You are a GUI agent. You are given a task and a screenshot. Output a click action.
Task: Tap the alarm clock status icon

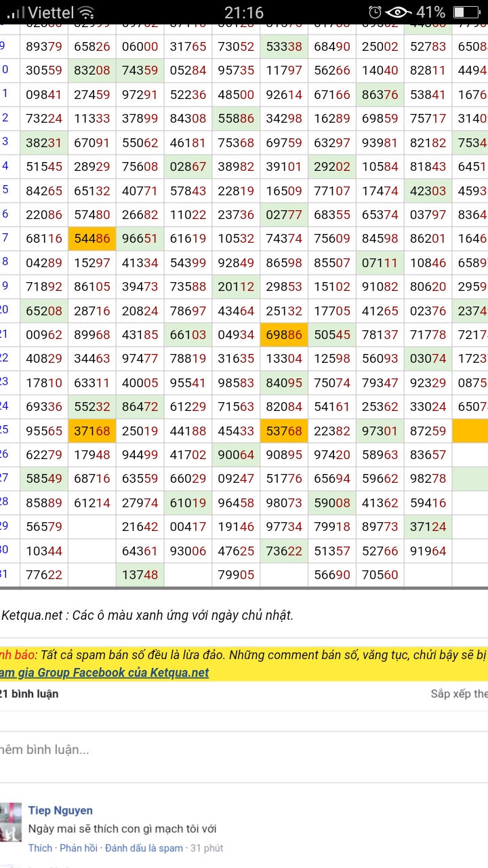click(375, 12)
